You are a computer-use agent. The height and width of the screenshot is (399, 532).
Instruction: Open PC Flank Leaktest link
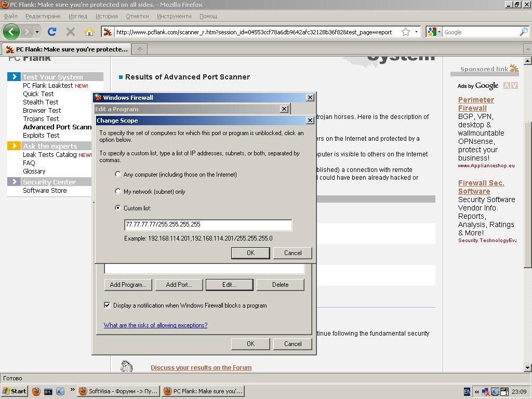(48, 86)
